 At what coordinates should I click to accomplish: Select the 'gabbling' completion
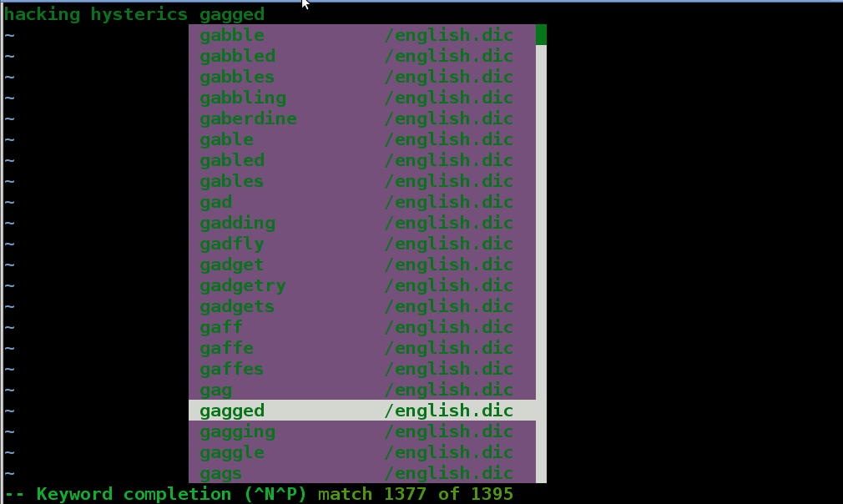(362, 98)
